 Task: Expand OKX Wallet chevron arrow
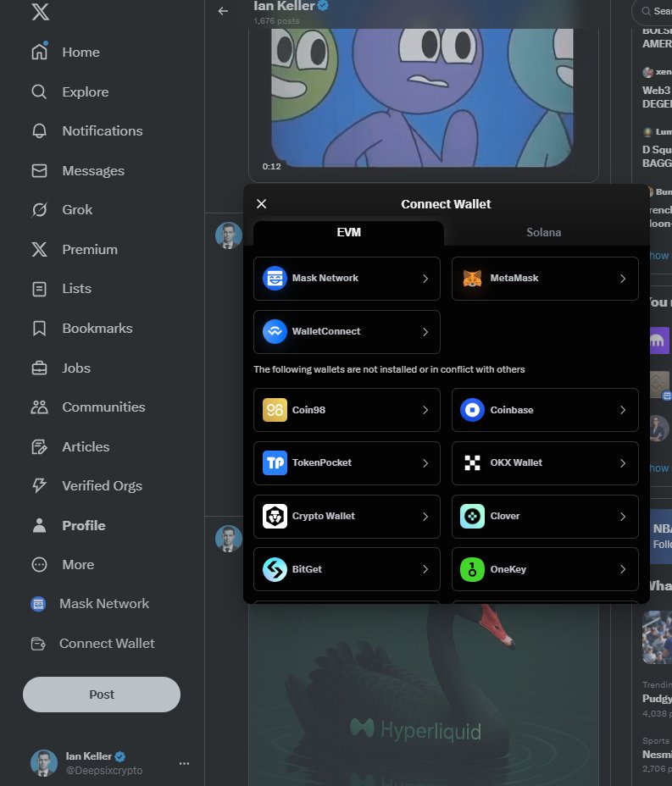[623, 463]
